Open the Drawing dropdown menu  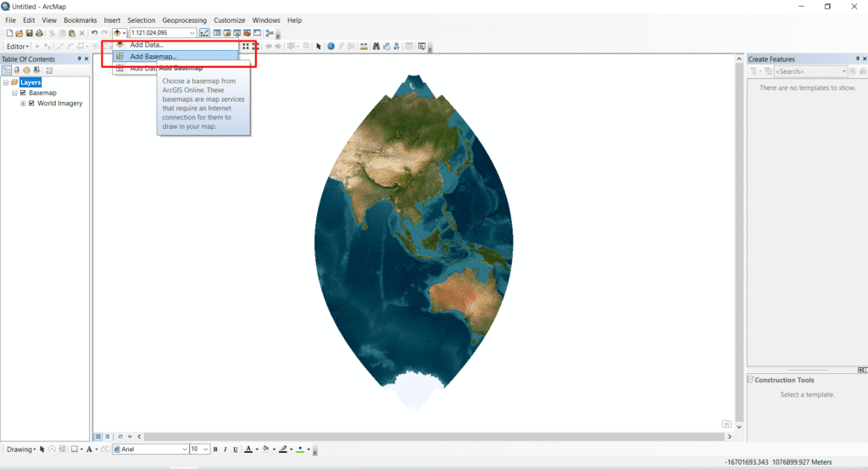click(x=21, y=449)
